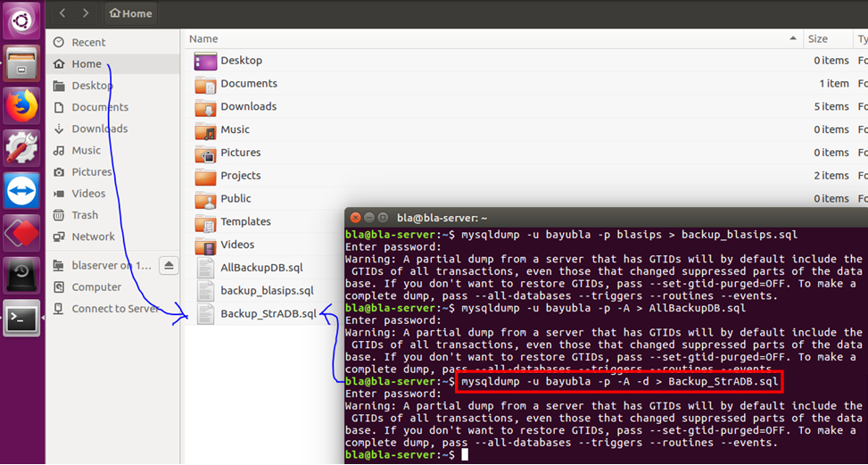Viewport: 868px width, 465px height.
Task: Open Desktop in sidebar
Action: (x=113, y=86)
